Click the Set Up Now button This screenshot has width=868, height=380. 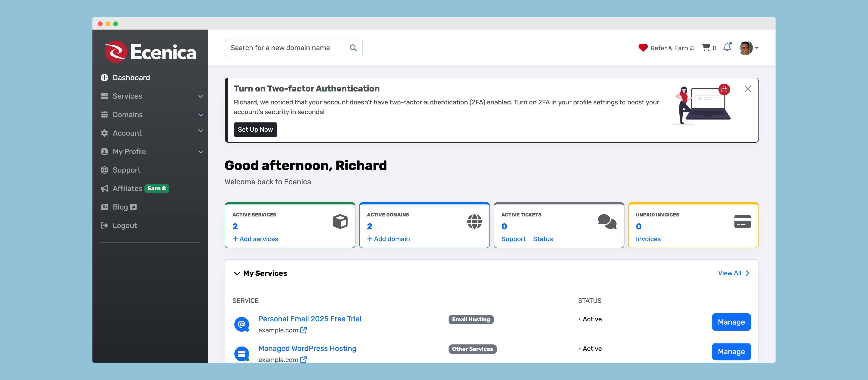coord(255,129)
